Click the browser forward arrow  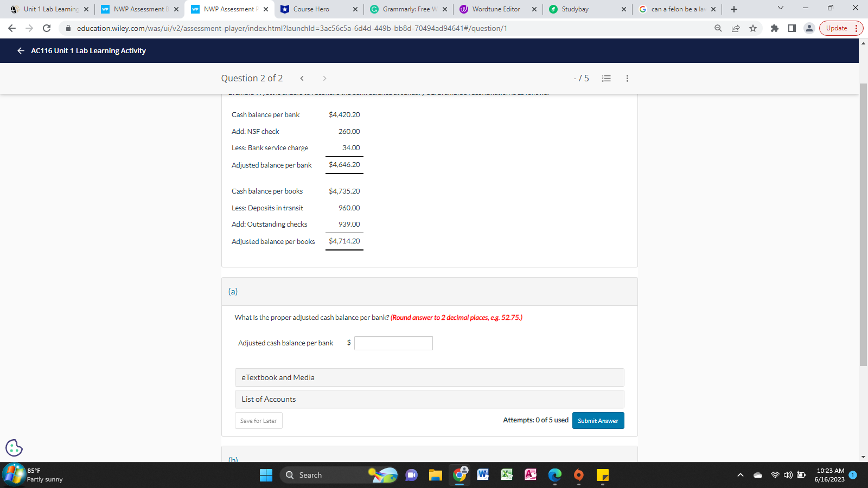pos(29,28)
